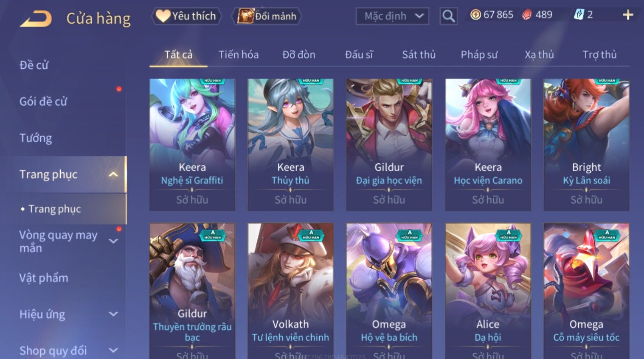Select the Pháp sư filter tab
Screen dimensions: 644x359
[479, 55]
